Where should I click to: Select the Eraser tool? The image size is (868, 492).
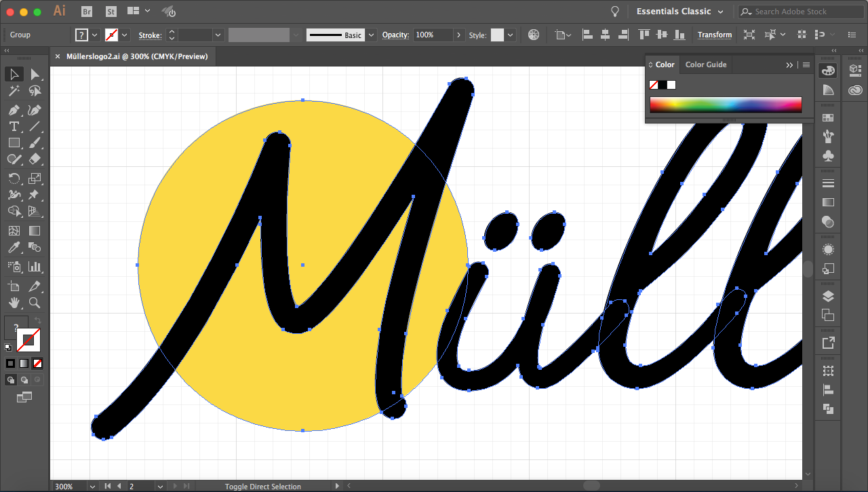click(35, 159)
